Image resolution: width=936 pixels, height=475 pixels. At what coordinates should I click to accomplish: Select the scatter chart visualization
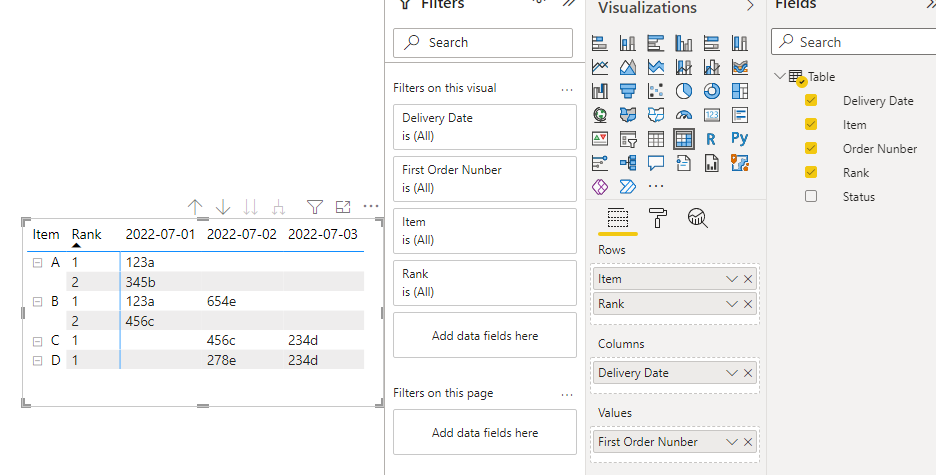pyautogui.click(x=655, y=91)
